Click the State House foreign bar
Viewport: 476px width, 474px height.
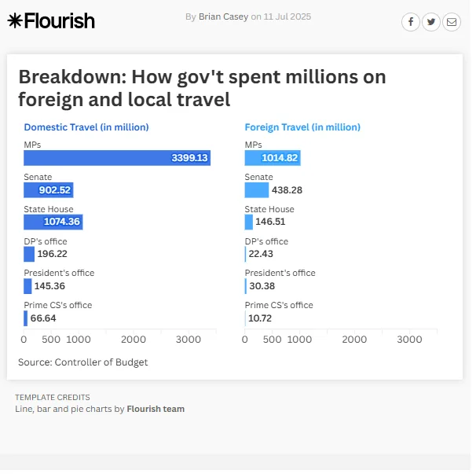tap(249, 222)
